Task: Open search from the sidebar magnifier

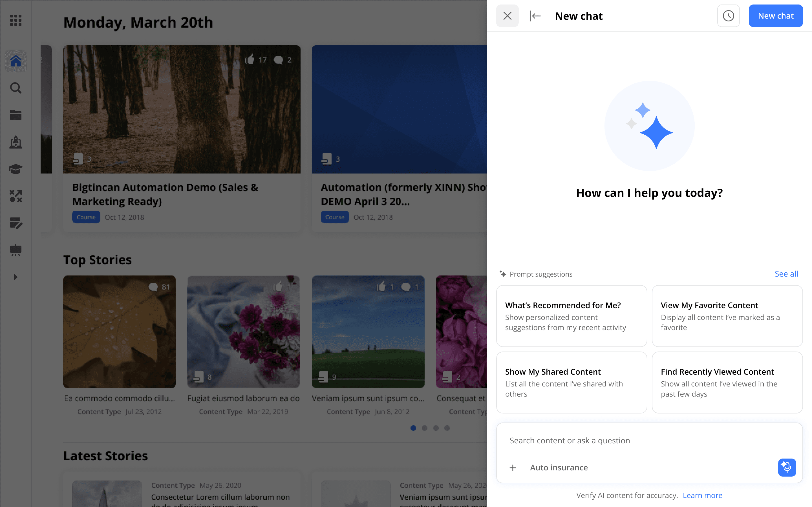Action: 16,88
